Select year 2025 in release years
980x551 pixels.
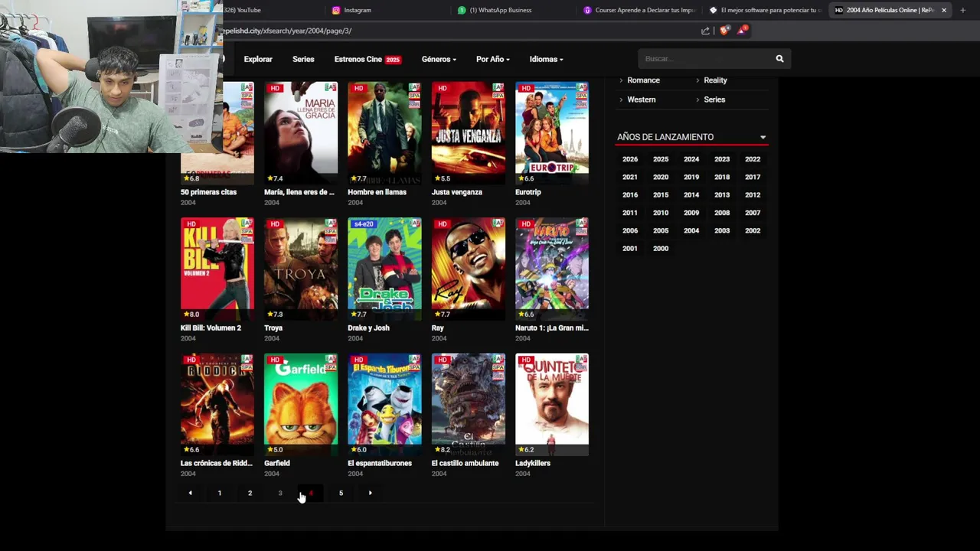[661, 159]
